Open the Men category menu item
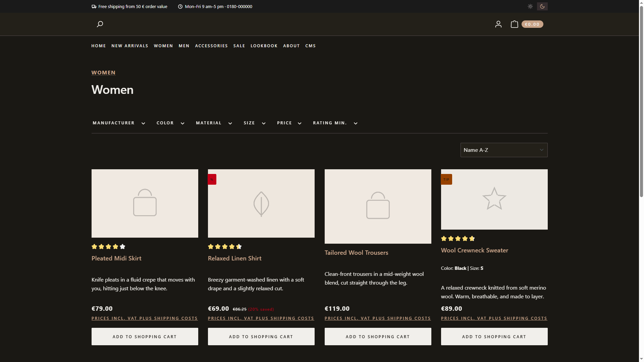 tap(184, 46)
